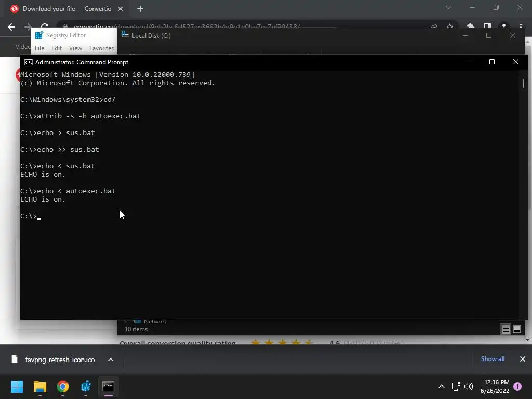Click the 'echo > sus.bat' command line
Screen dimensions: 532x399
coord(58,132)
